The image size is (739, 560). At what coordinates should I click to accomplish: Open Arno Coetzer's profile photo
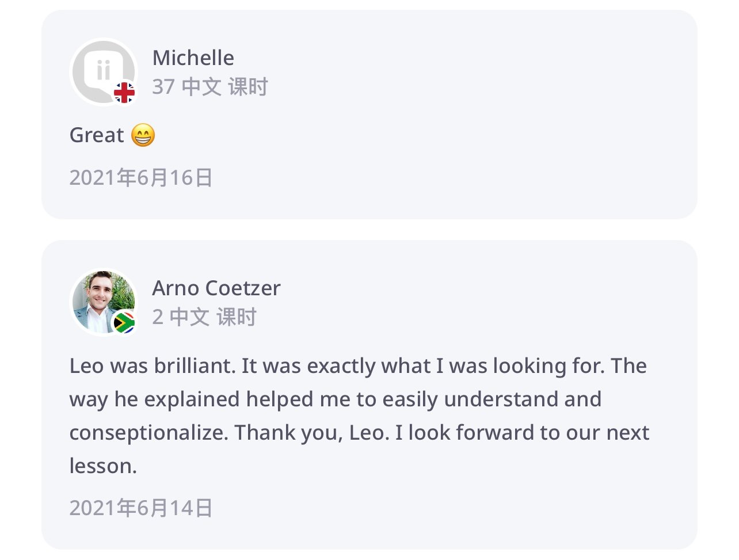click(101, 300)
